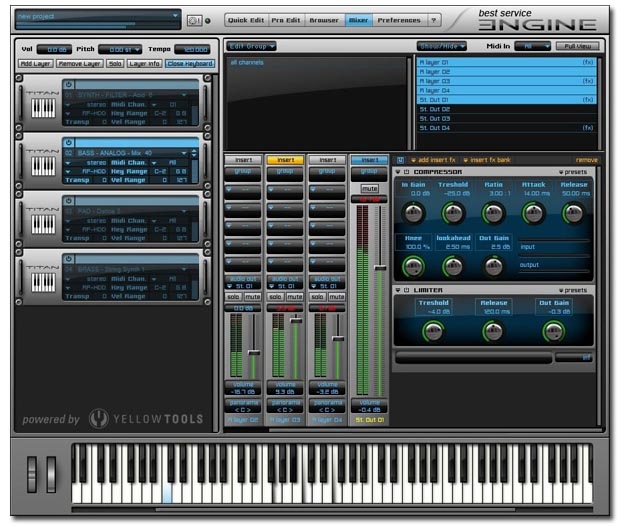Click the small round indicator beside project icon
Image resolution: width=620 pixels, height=526 pixels.
click(x=208, y=21)
